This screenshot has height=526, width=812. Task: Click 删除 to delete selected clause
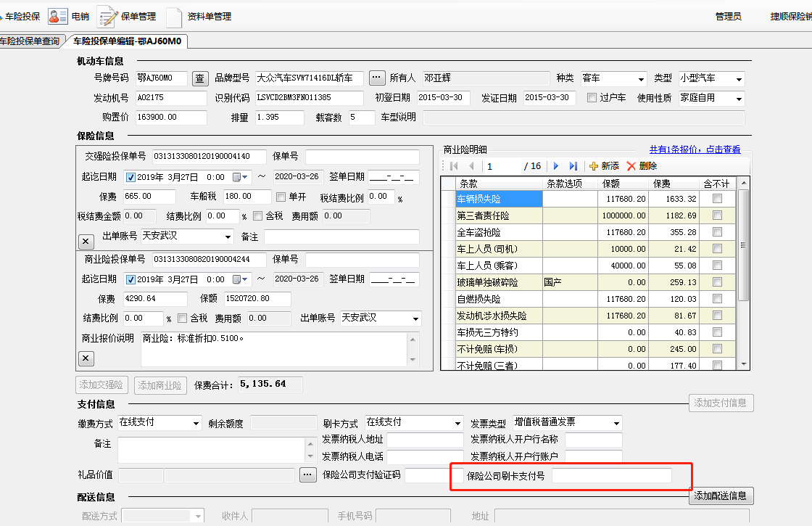(642, 166)
